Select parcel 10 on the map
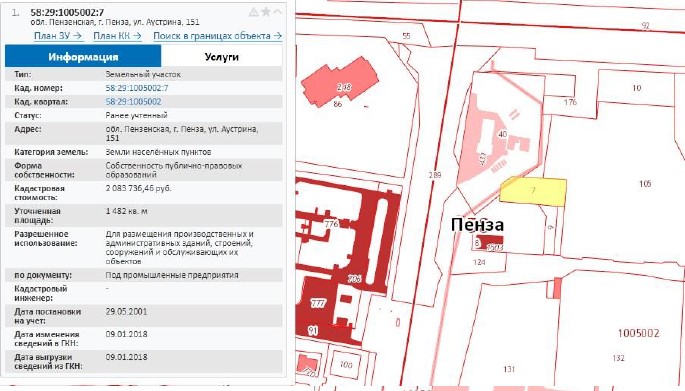 [x=637, y=88]
